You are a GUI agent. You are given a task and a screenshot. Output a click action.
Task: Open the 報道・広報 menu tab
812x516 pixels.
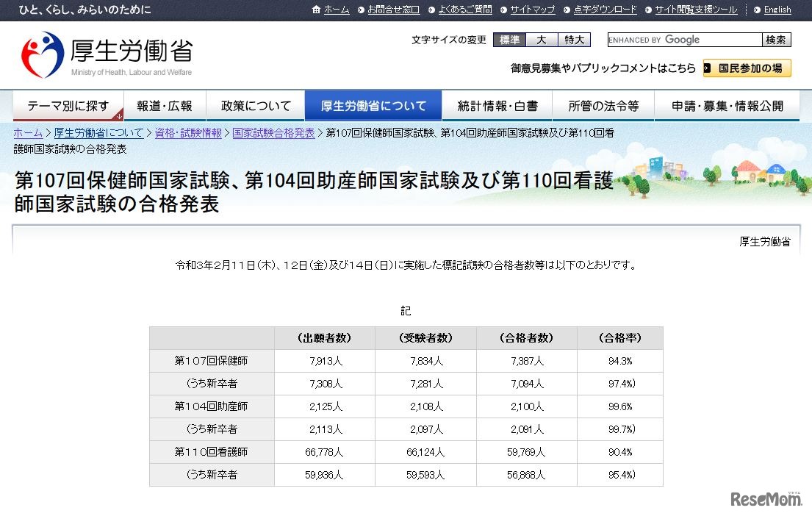tap(165, 106)
